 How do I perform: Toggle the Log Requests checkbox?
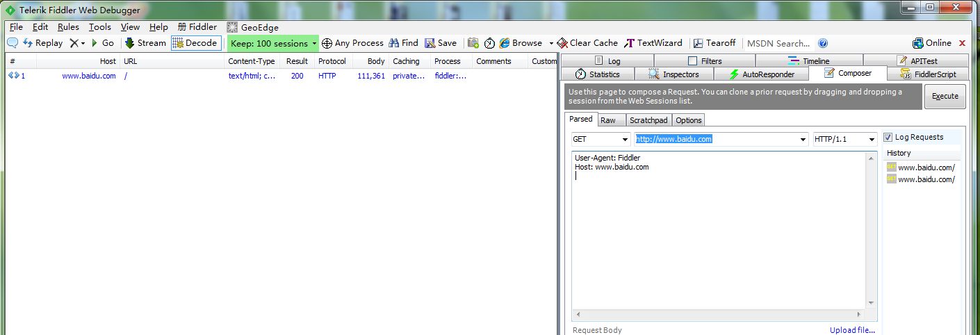coord(888,138)
